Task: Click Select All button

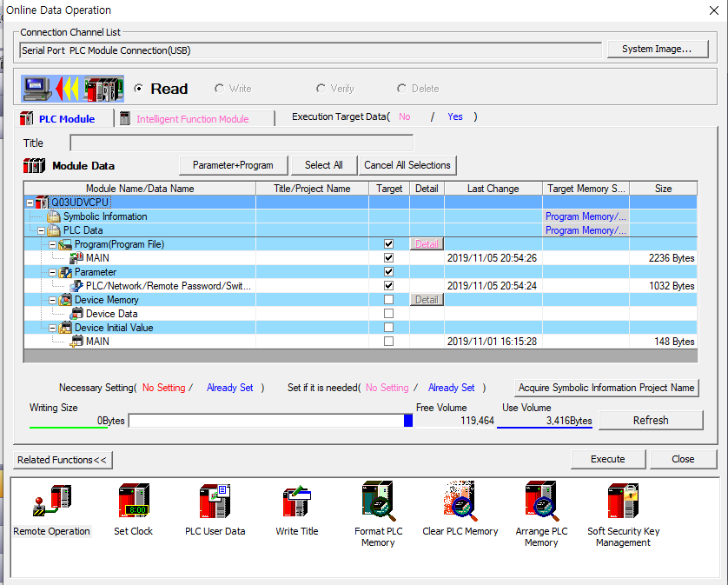Action: coord(324,165)
